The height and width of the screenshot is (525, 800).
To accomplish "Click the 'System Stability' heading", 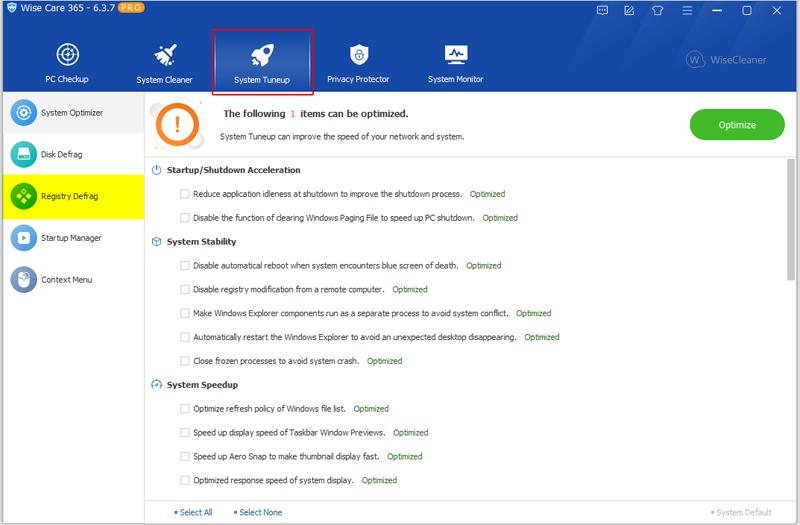I will tap(202, 241).
